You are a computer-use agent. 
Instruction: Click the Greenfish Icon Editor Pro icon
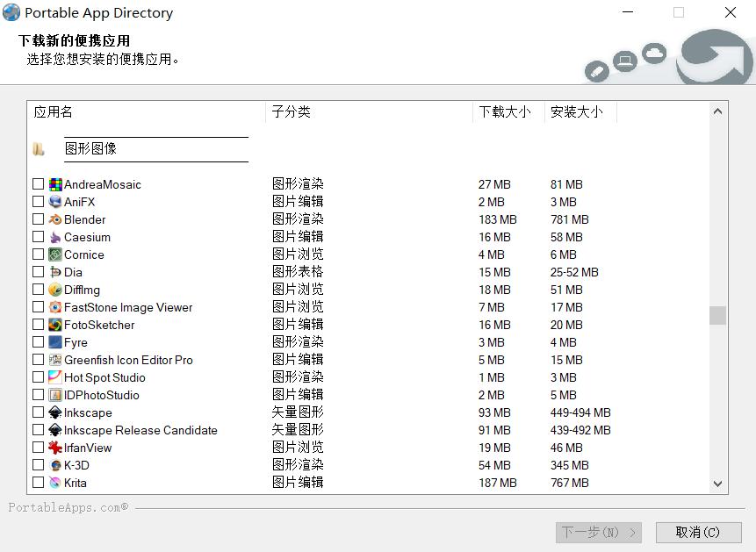pos(55,360)
